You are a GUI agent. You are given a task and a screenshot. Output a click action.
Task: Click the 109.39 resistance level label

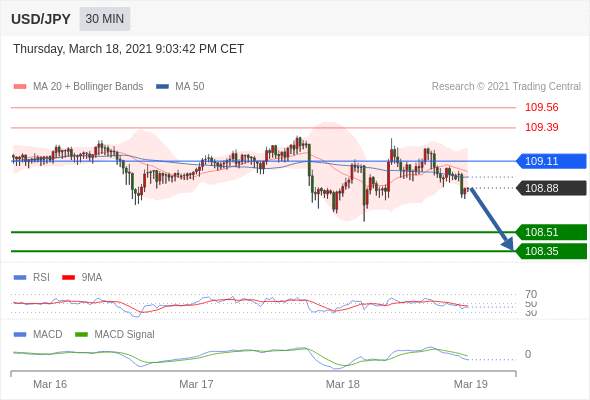tap(541, 127)
